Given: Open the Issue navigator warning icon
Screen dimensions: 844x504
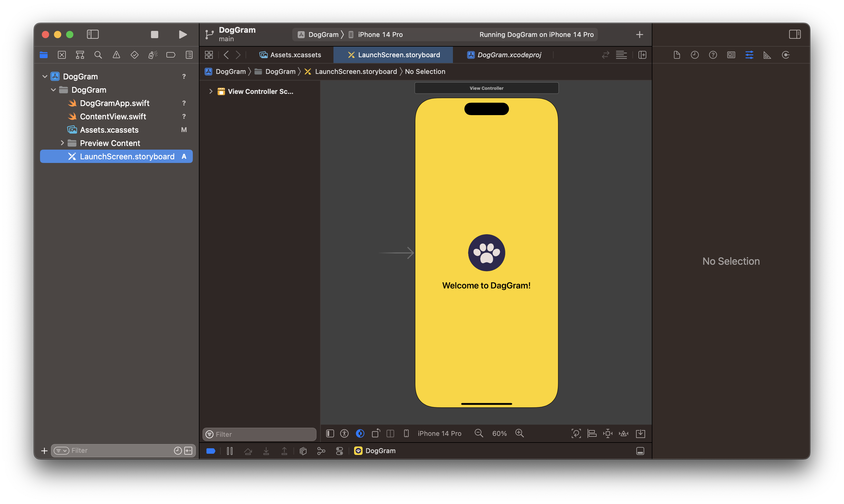Looking at the screenshot, I should 116,55.
